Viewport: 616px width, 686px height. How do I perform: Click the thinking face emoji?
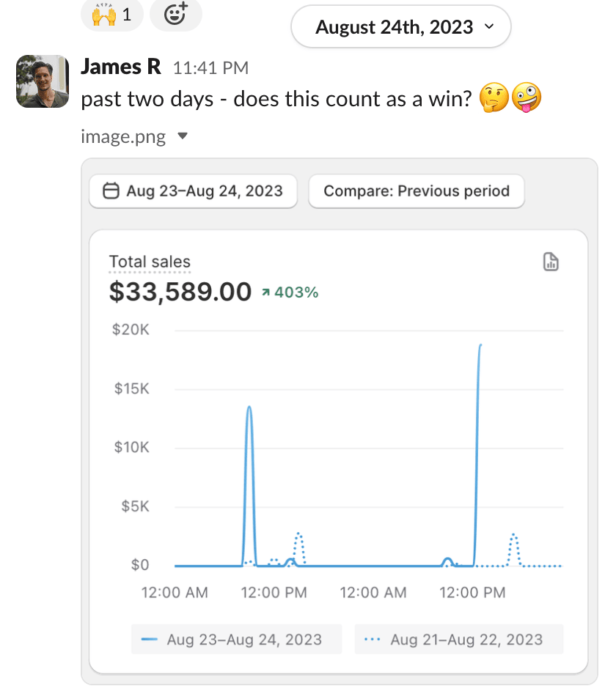[x=494, y=98]
